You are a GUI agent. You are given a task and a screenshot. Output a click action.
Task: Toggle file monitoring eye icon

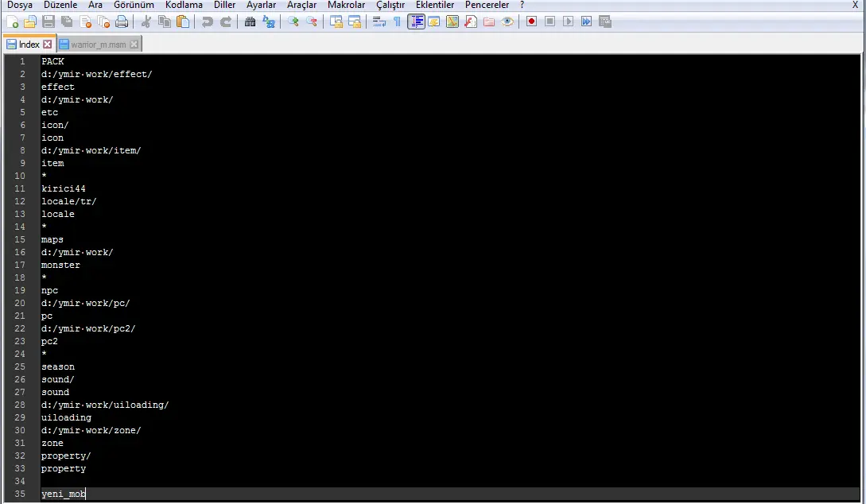point(507,22)
